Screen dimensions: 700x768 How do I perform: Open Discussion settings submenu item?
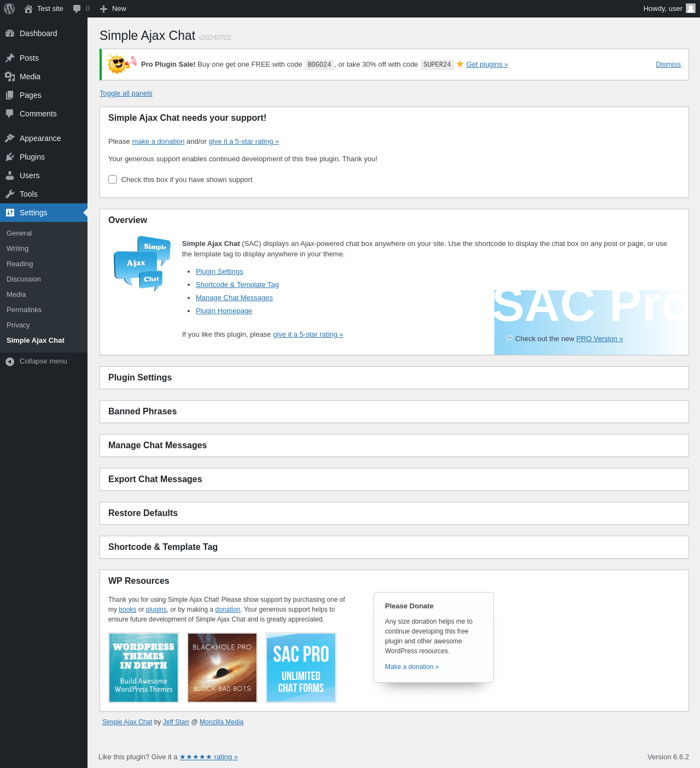(24, 279)
